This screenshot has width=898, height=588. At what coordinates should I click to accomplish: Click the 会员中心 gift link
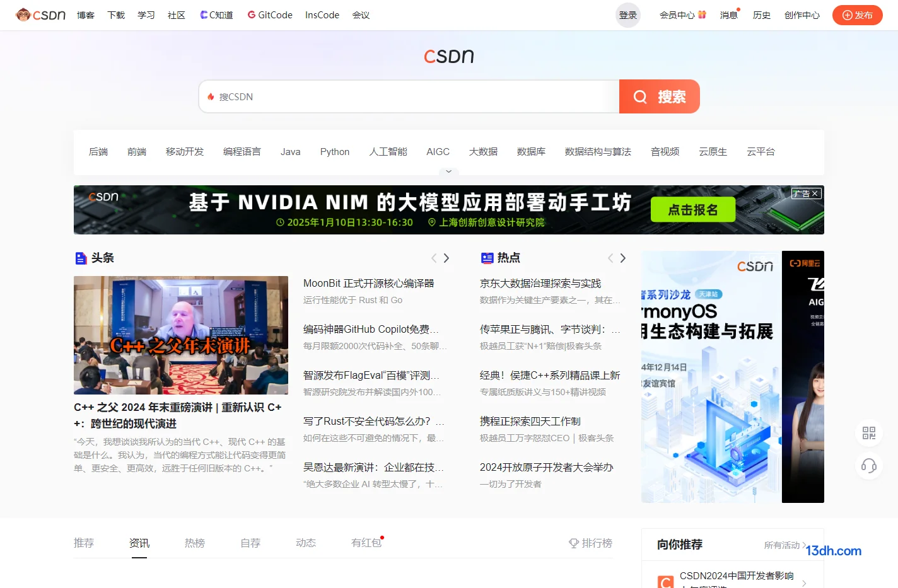coord(683,15)
